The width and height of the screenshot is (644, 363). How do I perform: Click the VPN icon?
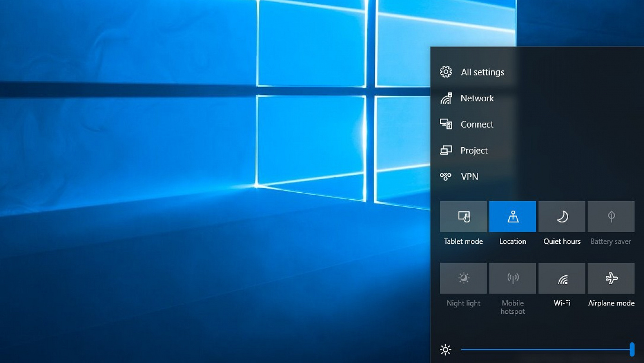[x=446, y=177]
